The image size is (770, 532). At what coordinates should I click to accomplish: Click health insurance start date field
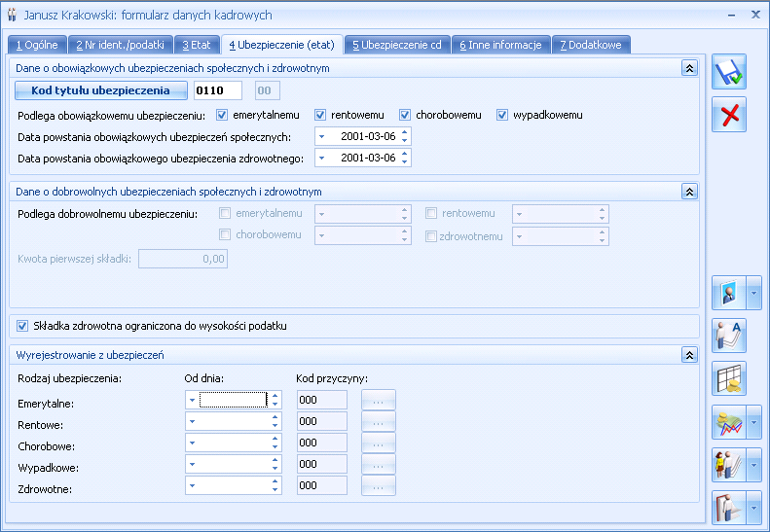coord(364,158)
